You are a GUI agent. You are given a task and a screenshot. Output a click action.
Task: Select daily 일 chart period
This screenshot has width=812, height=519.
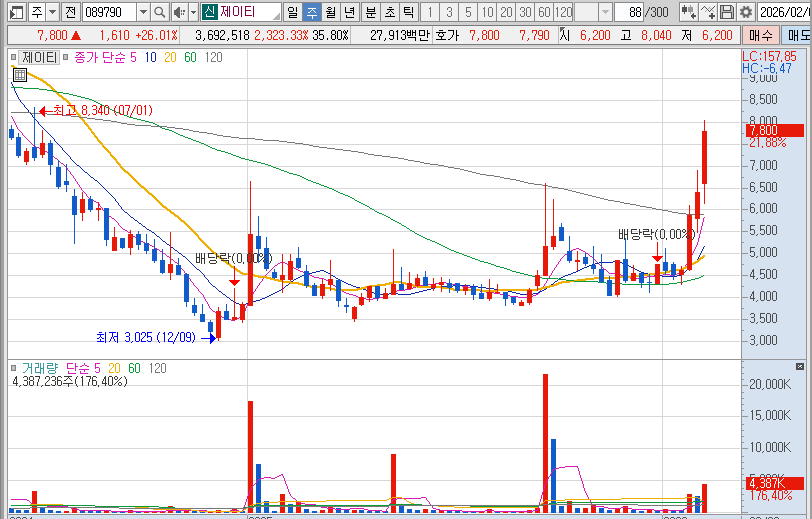(x=293, y=11)
